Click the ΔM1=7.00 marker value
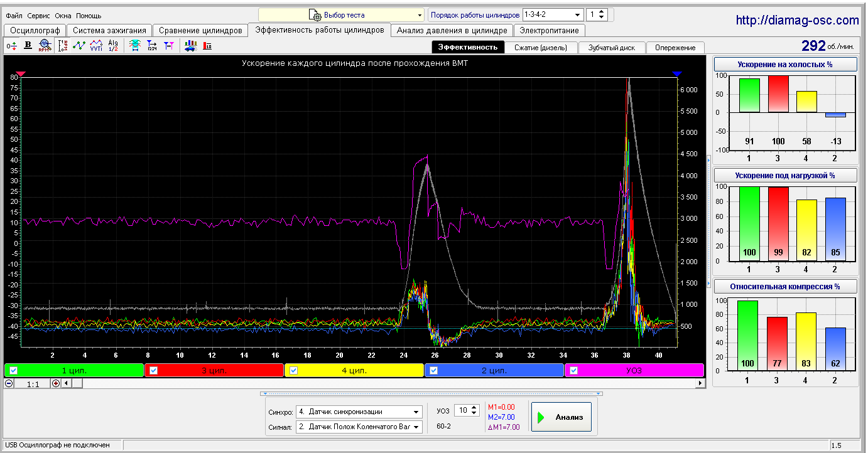868x453 pixels. pyautogui.click(x=504, y=427)
